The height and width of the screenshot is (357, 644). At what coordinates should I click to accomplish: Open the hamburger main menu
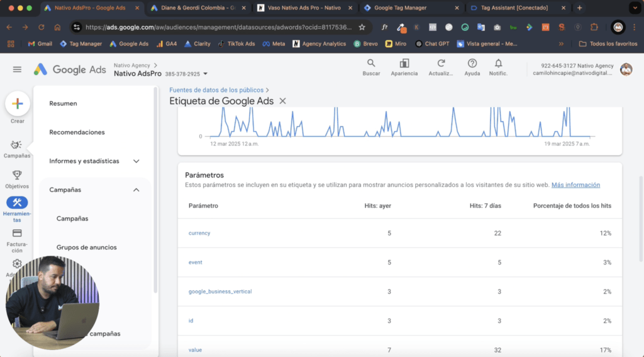pos(17,69)
